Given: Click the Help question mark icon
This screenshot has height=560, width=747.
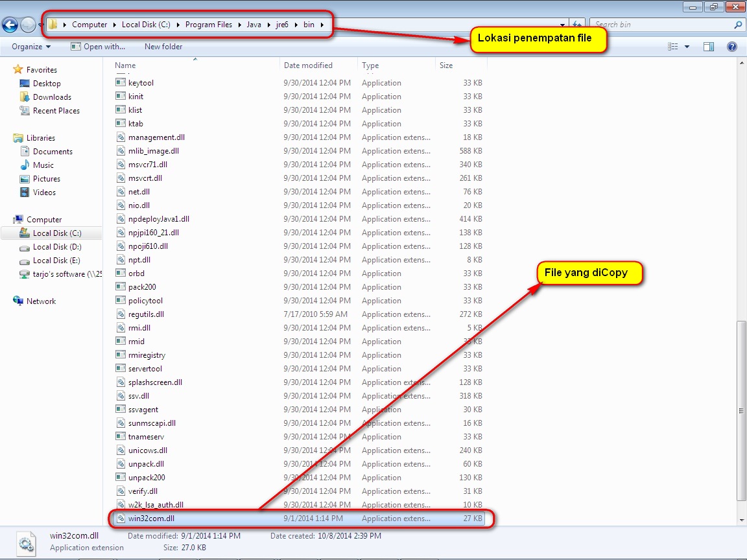Looking at the screenshot, I should point(732,47).
